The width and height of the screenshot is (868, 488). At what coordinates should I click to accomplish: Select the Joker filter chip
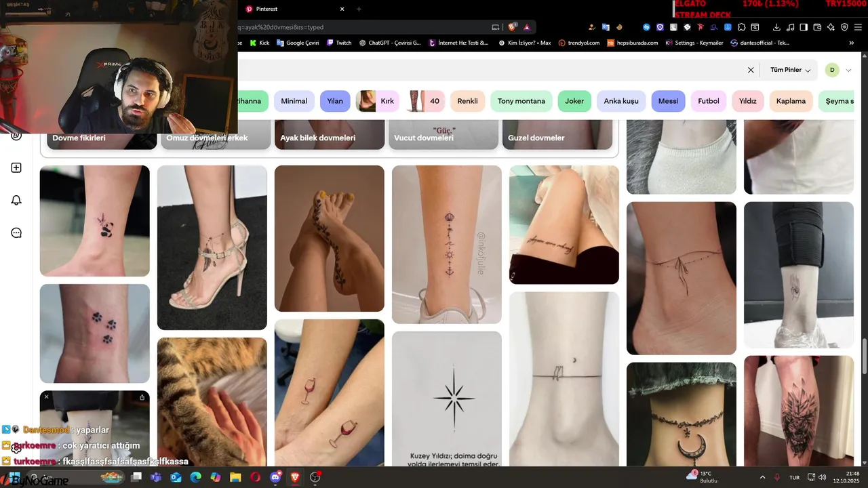click(574, 101)
